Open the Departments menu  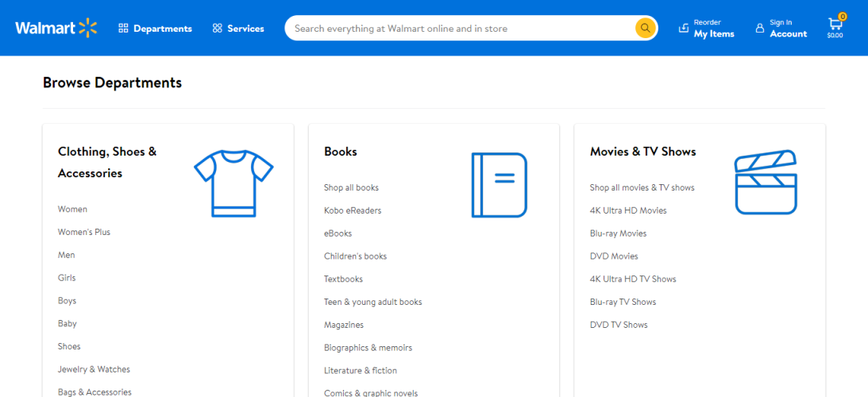(155, 29)
